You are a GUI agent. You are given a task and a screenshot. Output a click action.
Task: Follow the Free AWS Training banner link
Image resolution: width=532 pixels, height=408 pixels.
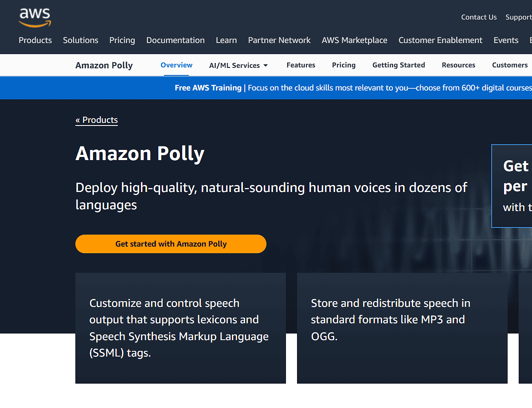(x=208, y=87)
